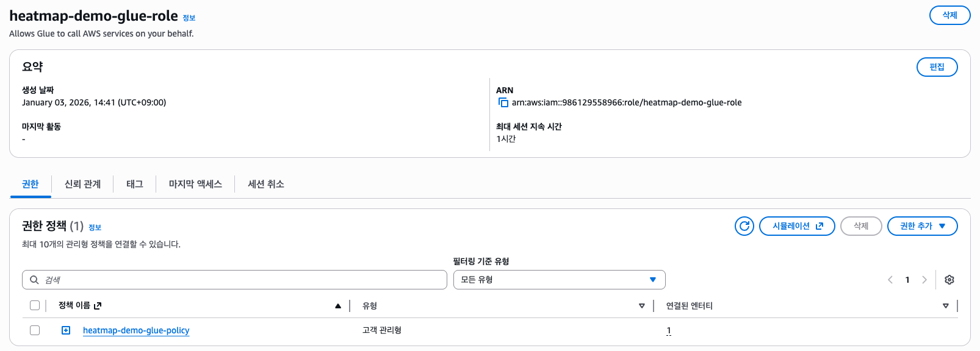Click the ARN text value
The image size is (980, 351).
coord(627,102)
